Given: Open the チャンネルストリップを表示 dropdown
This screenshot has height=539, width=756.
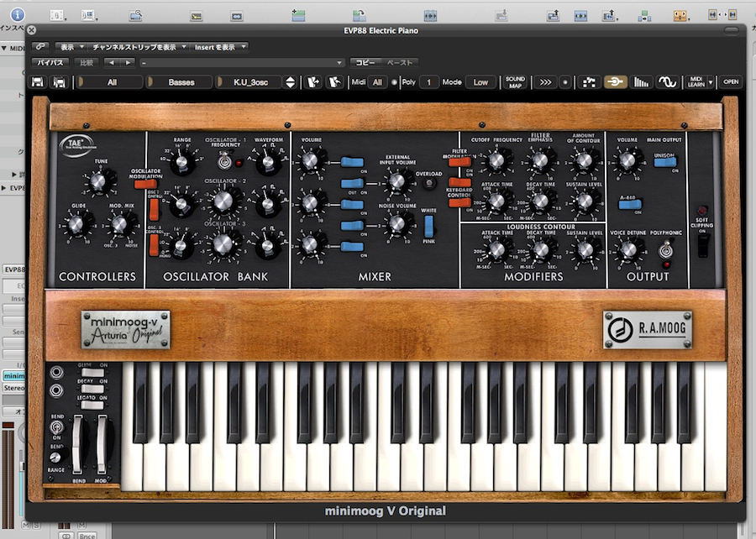Looking at the screenshot, I should pos(139,47).
